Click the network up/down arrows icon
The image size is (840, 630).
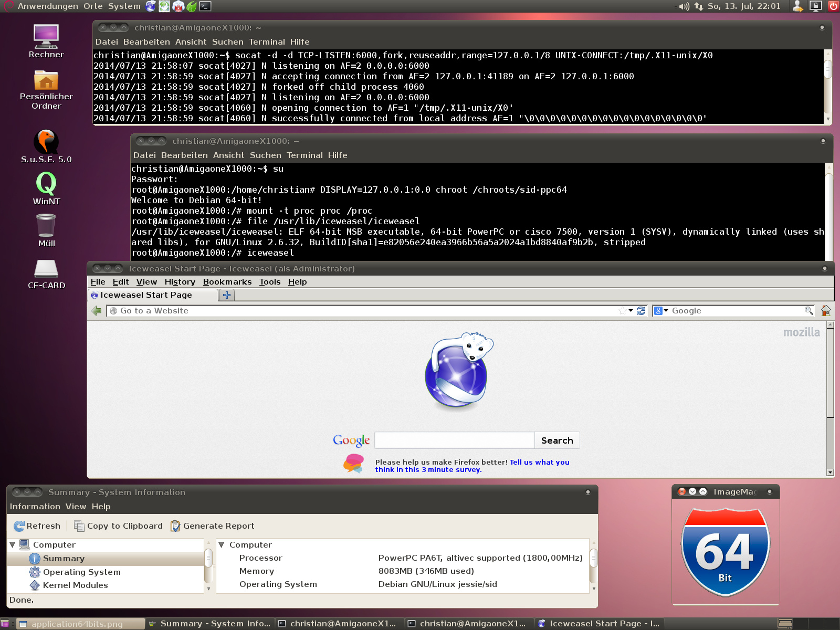click(x=699, y=6)
